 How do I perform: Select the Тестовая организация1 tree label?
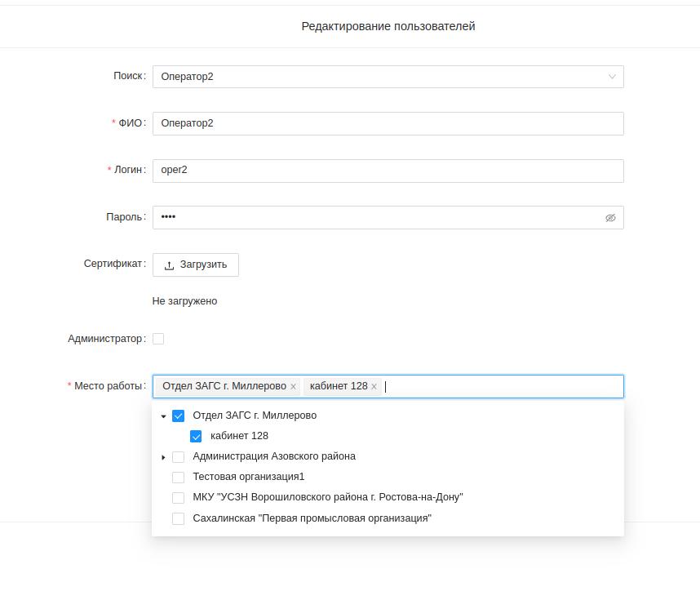click(249, 477)
